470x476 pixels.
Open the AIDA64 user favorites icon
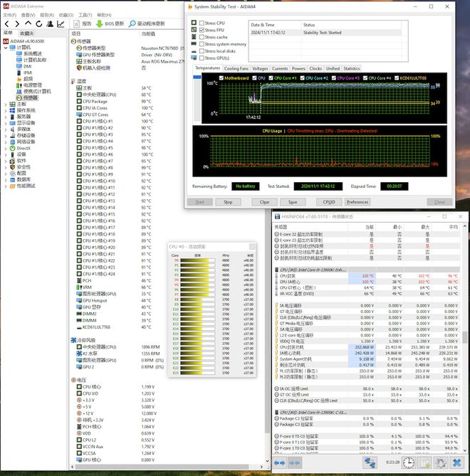50,23
